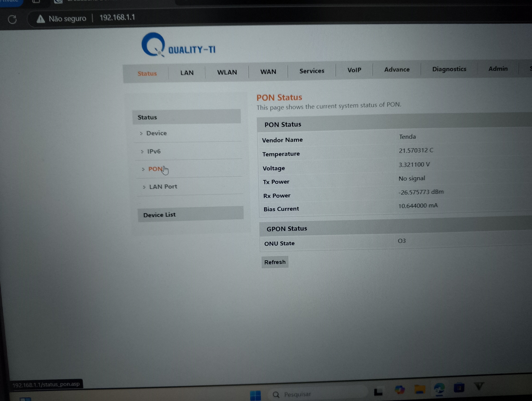Image resolution: width=532 pixels, height=401 pixels.
Task: Open the IPv6 status entry
Action: [154, 151]
